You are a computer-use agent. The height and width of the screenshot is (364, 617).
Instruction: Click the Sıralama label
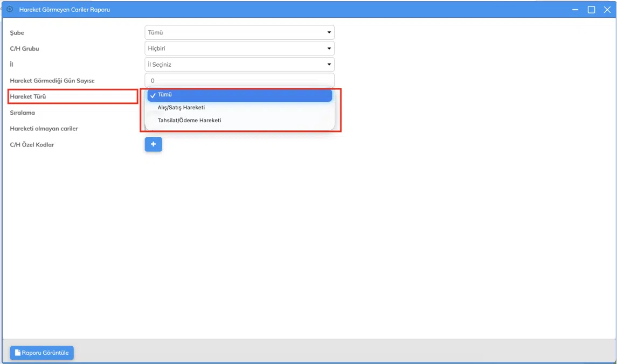23,113
